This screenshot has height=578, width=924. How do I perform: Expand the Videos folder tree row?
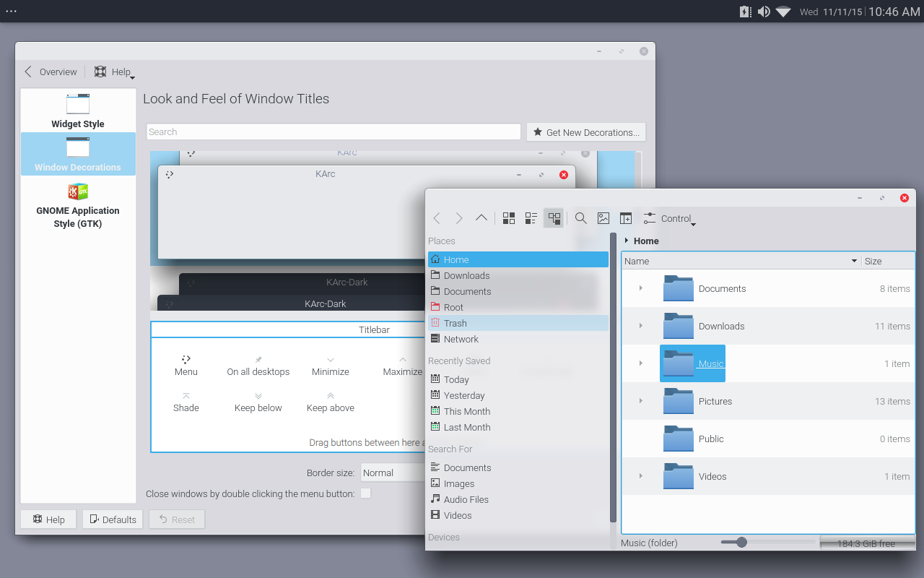click(641, 476)
